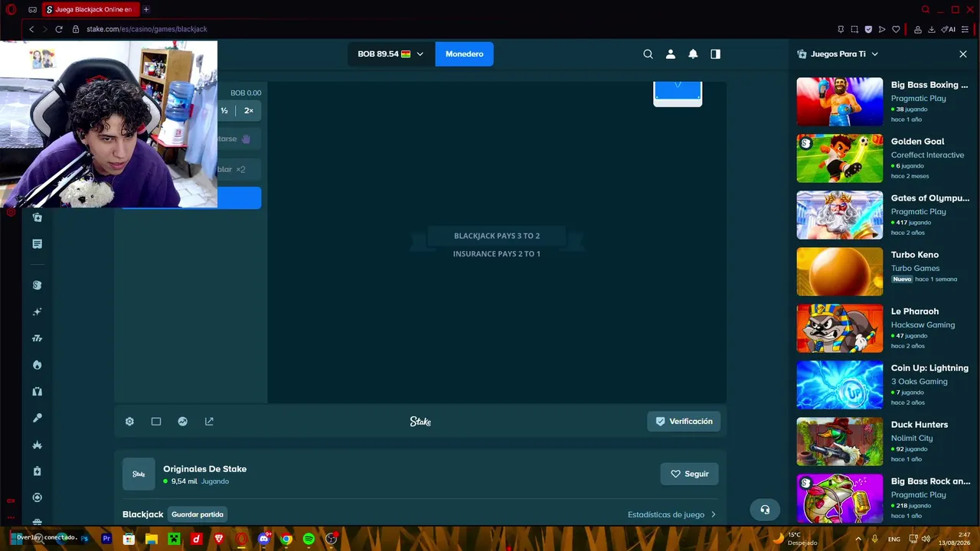
Task: Click the Monedero wallet button
Action: click(x=465, y=54)
